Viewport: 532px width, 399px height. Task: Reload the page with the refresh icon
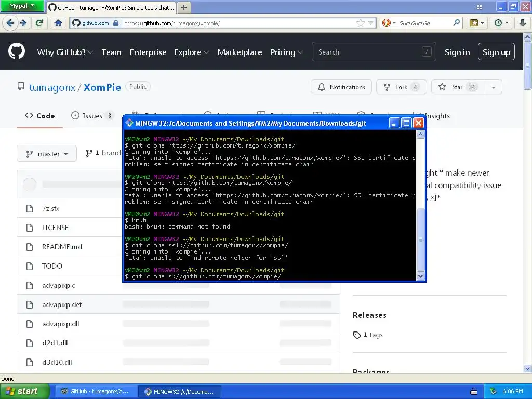point(39,23)
